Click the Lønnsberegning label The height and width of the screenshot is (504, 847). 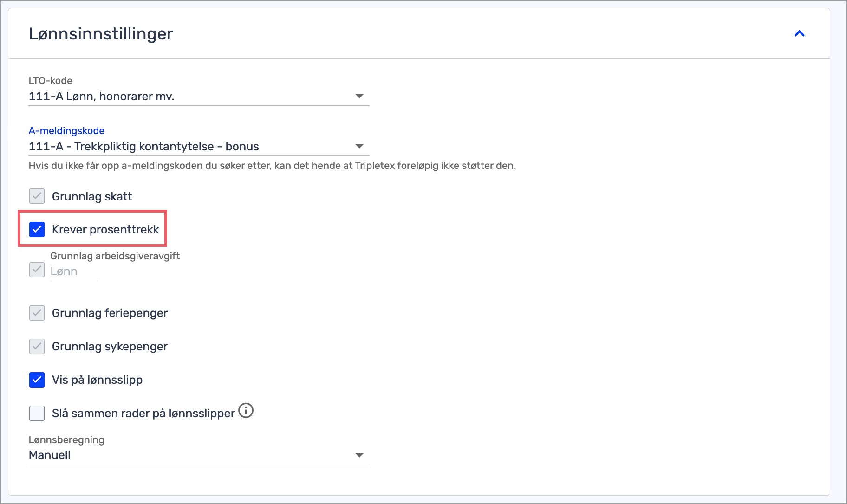(x=66, y=440)
